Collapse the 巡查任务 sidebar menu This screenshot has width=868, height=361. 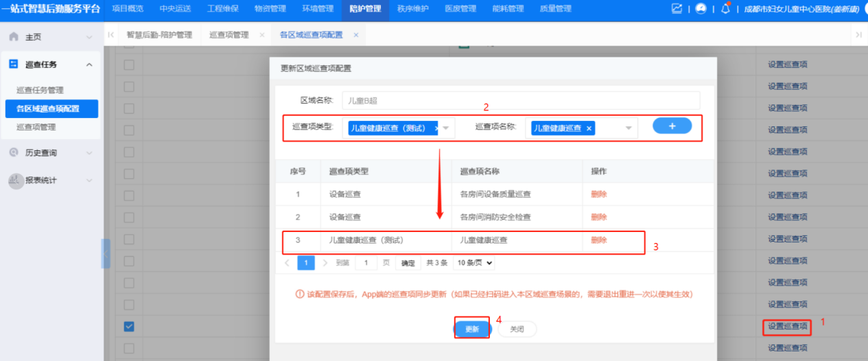pyautogui.click(x=89, y=65)
